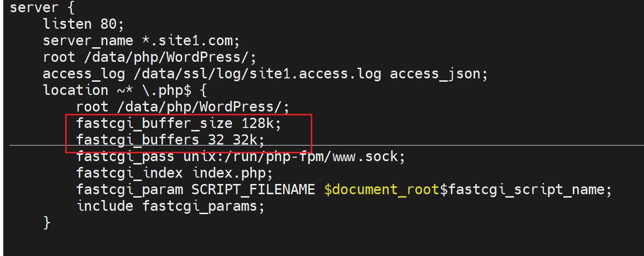The width and height of the screenshot is (644, 256).
Task: Click the "fastcgi_pass" directive
Action: pyautogui.click(x=125, y=157)
